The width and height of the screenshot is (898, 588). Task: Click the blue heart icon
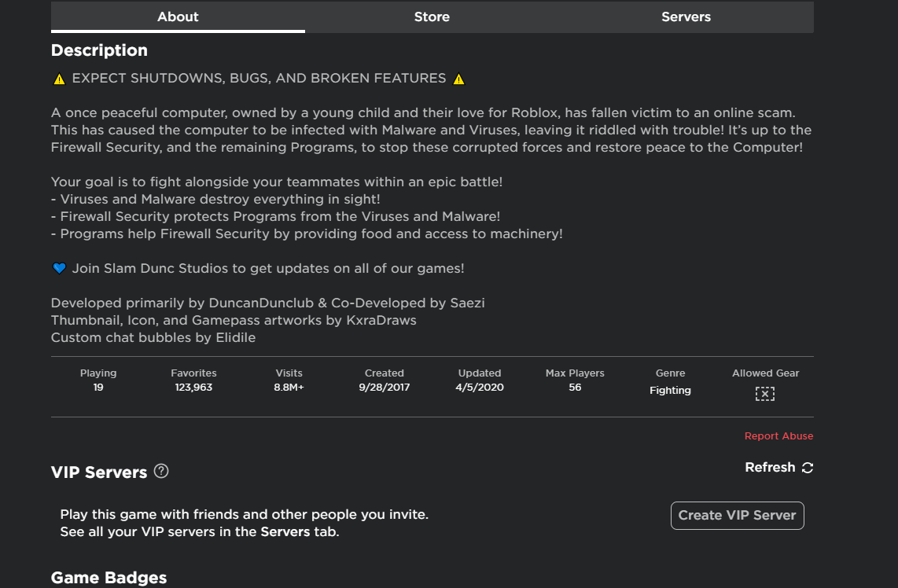point(59,268)
